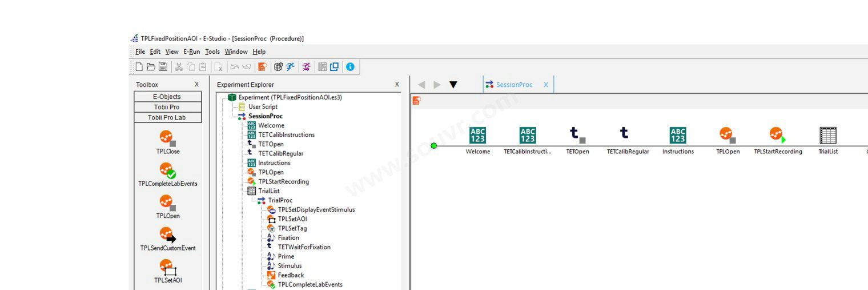The width and height of the screenshot is (868, 290).
Task: Click the Run experiment running-man icon
Action: click(x=291, y=67)
